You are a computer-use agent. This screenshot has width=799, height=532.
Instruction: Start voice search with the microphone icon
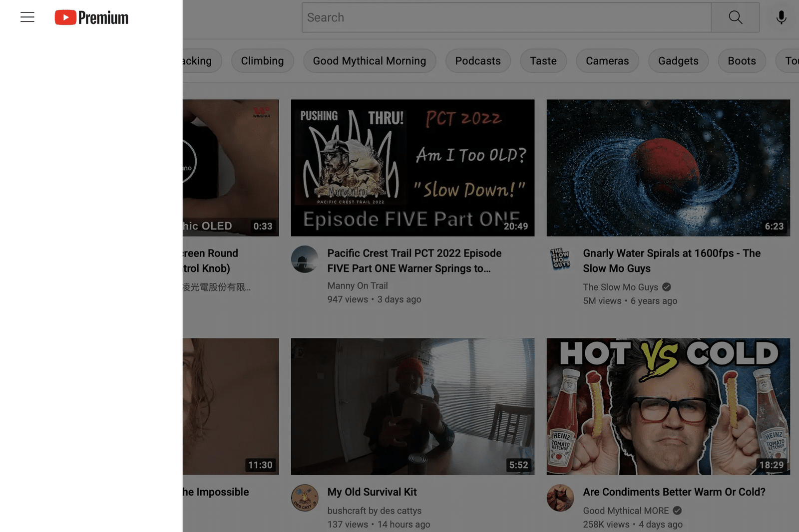click(x=781, y=17)
